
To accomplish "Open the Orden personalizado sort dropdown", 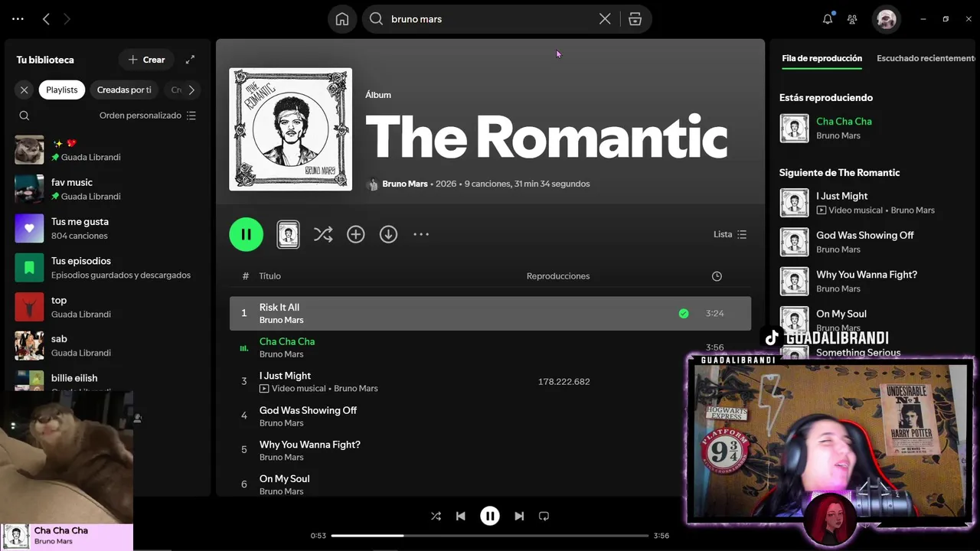I will point(148,116).
